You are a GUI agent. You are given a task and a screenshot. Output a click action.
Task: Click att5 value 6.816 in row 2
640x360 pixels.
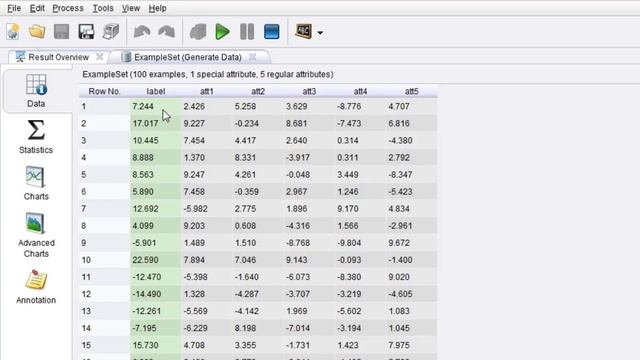(x=399, y=124)
